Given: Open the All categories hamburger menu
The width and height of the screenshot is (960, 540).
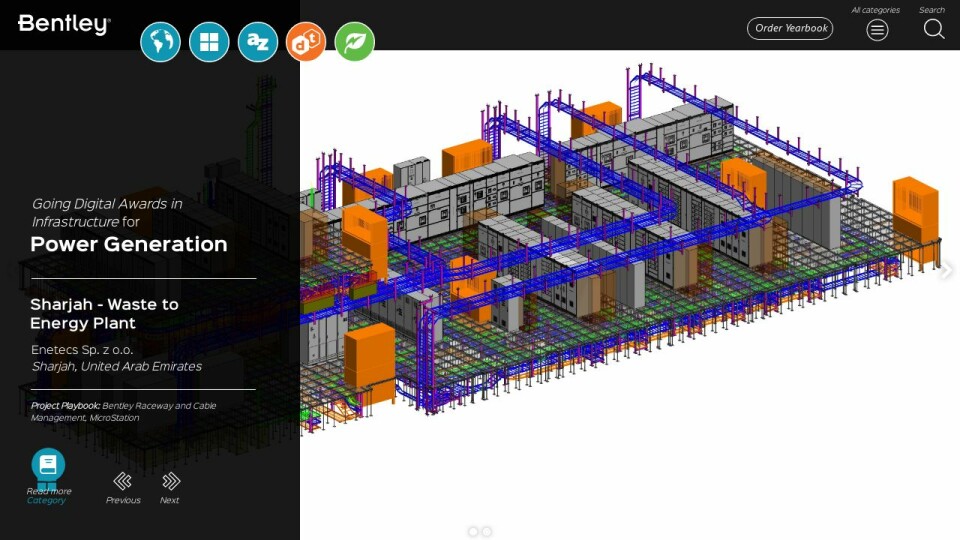Looking at the screenshot, I should 877,29.
